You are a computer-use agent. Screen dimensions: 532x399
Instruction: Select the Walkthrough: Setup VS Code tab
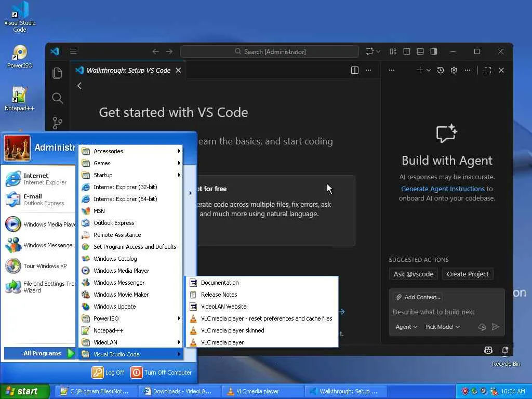click(x=128, y=70)
